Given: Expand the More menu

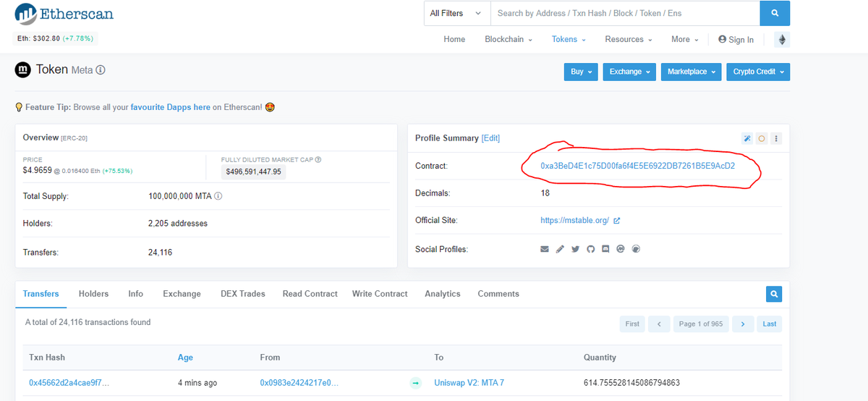Looking at the screenshot, I should (x=685, y=39).
